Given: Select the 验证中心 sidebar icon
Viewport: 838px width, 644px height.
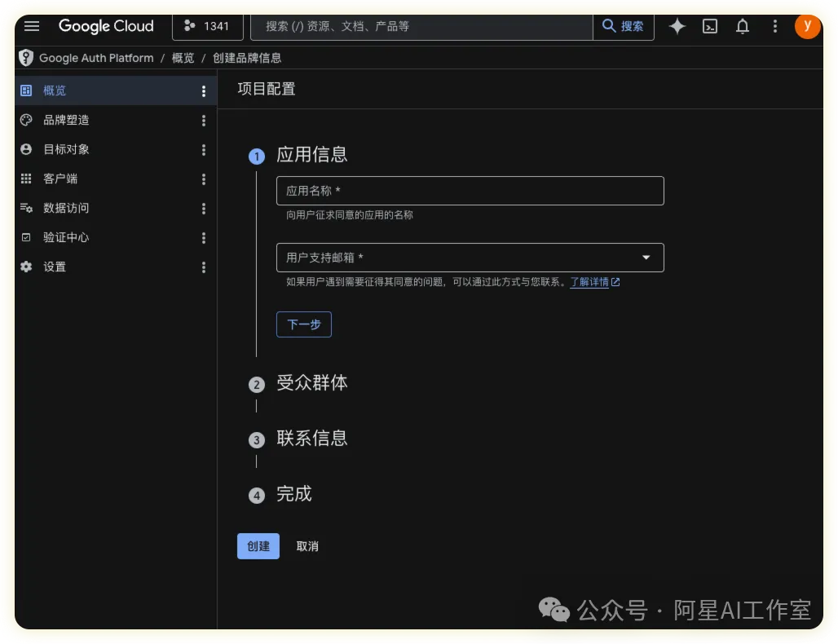Looking at the screenshot, I should pos(26,237).
